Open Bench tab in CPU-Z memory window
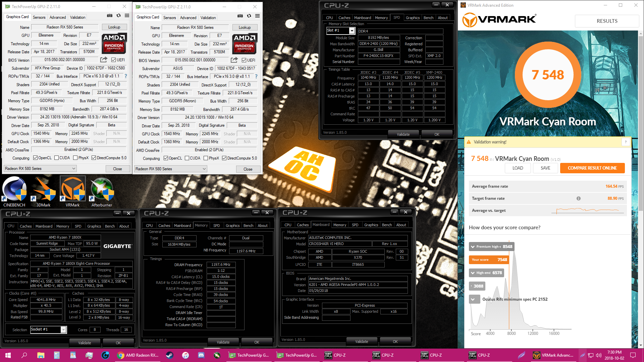The width and height of the screenshot is (644, 362). pyautogui.click(x=248, y=226)
